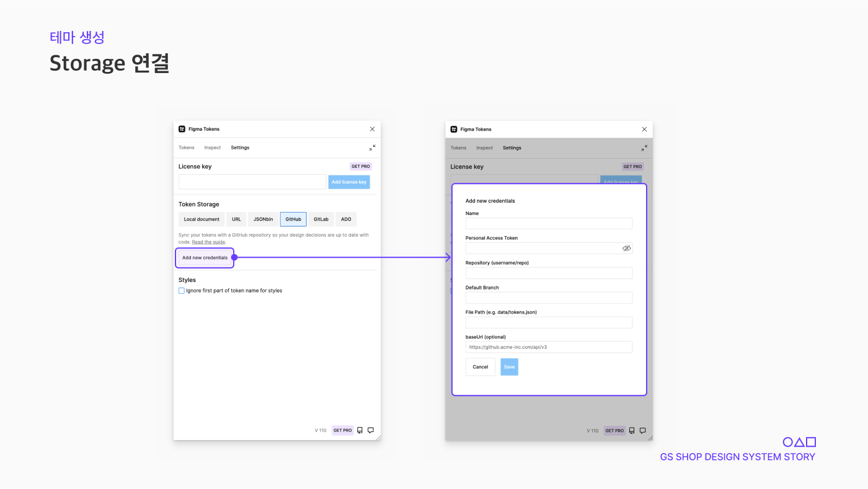Screen dimensions: 868x489
Task: Choose GitLab storage option
Action: click(321, 219)
